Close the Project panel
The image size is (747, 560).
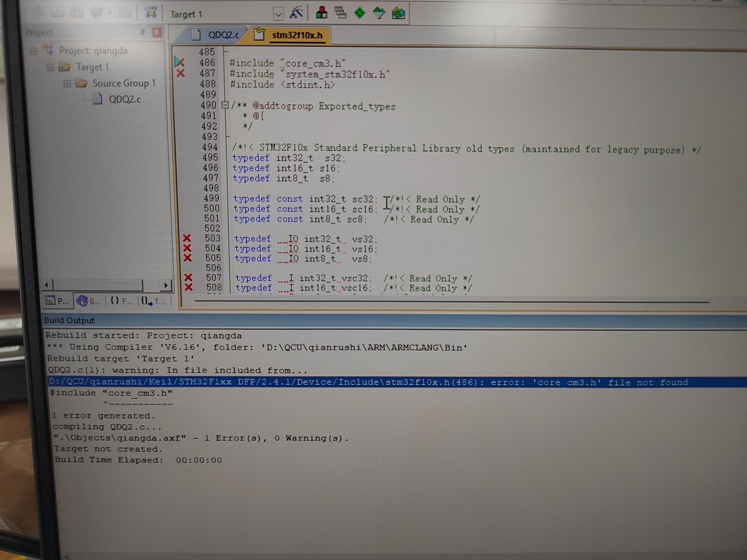pyautogui.click(x=157, y=32)
